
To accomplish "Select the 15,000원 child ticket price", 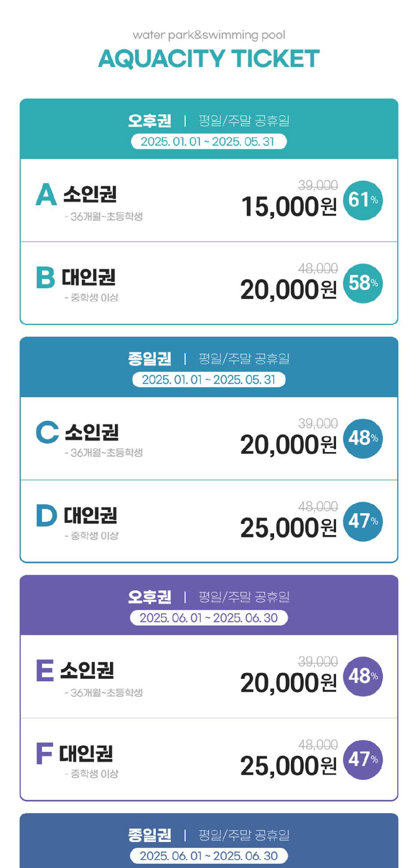I will (289, 206).
